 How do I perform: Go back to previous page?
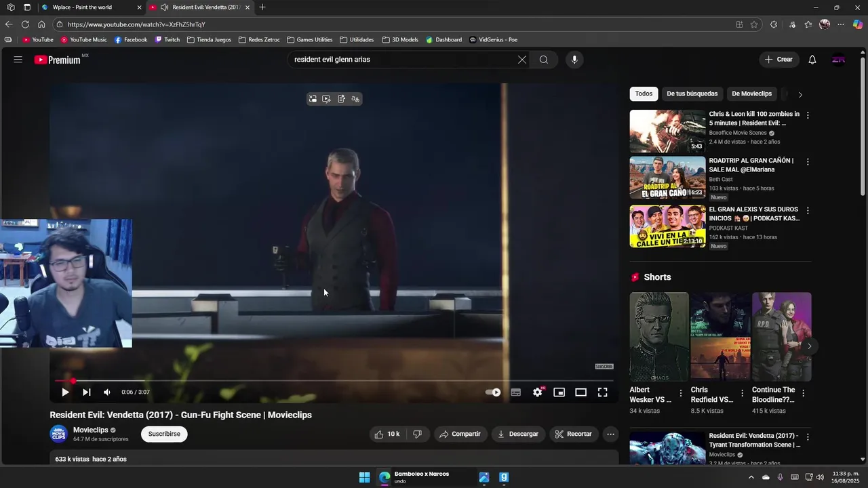[9, 24]
